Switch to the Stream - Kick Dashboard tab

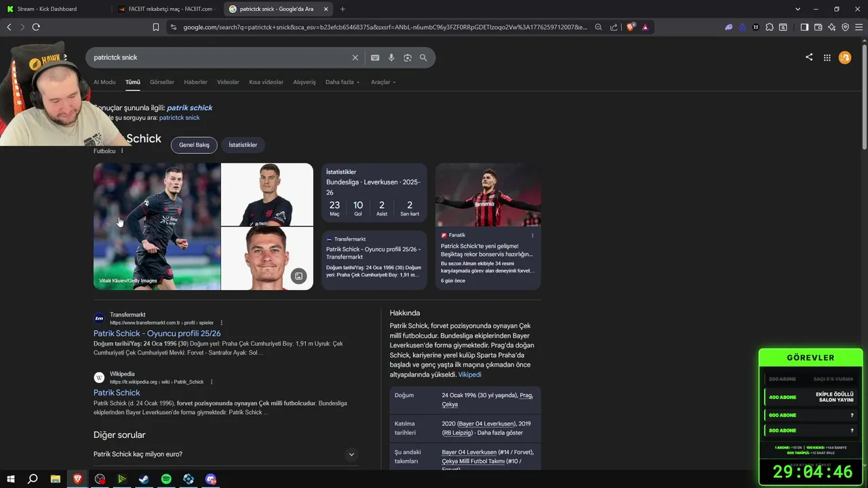(54, 9)
